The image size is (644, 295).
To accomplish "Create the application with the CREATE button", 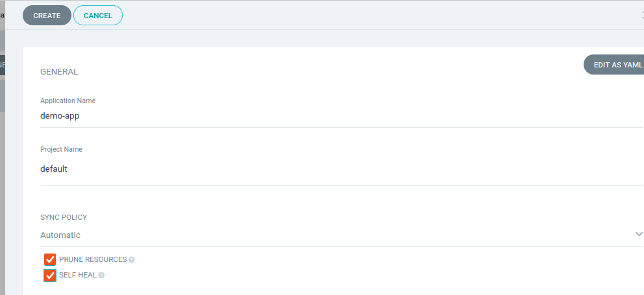I will point(47,15).
